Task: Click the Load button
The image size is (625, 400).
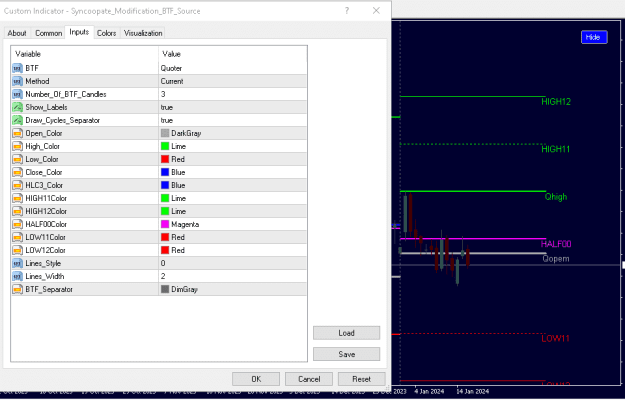Action: [346, 333]
